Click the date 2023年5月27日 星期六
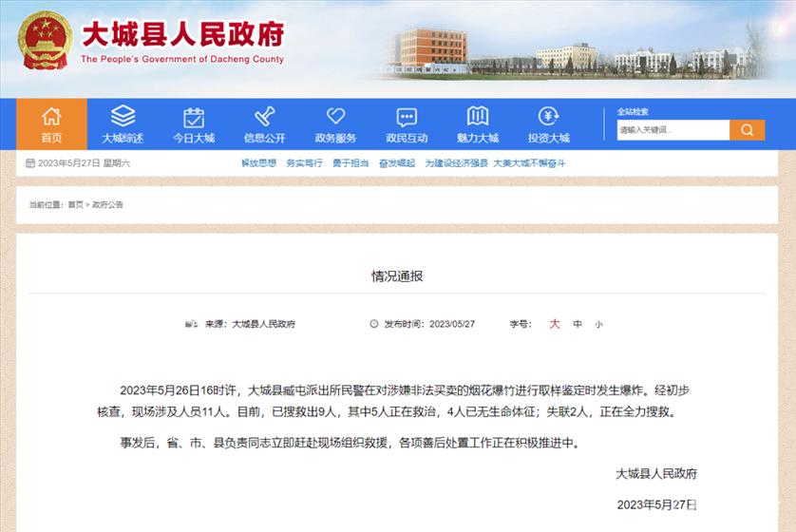The width and height of the screenshot is (796, 532). pos(85,163)
